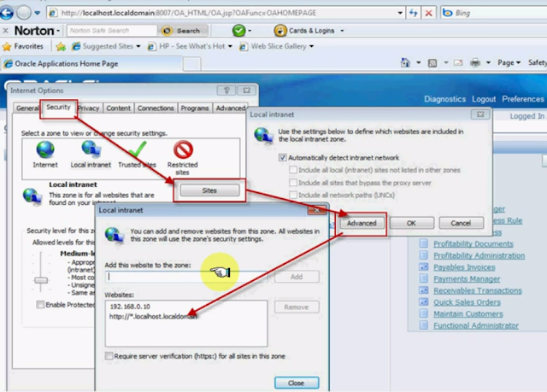Click the Diagnostics link in Oracle header

click(x=444, y=99)
